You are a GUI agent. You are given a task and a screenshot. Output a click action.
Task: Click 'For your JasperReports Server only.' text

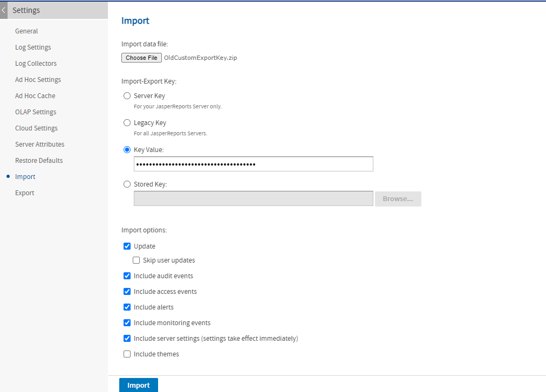(178, 107)
